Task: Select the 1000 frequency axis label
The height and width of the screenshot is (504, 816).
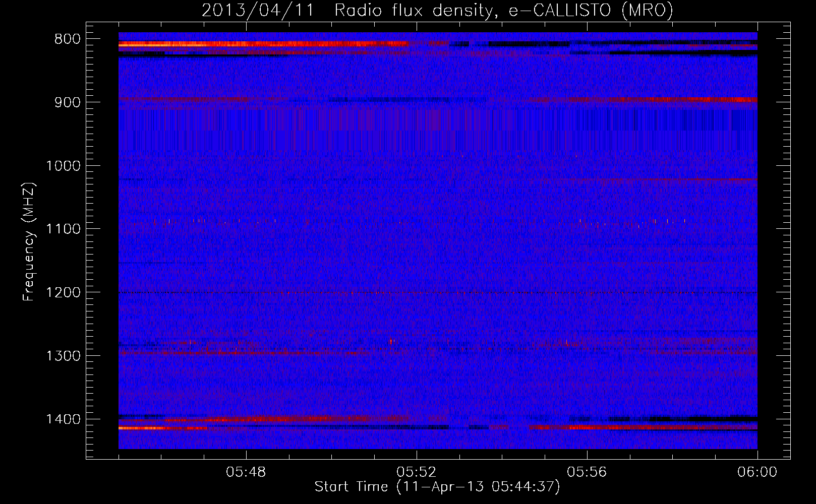Action: pyautogui.click(x=63, y=166)
